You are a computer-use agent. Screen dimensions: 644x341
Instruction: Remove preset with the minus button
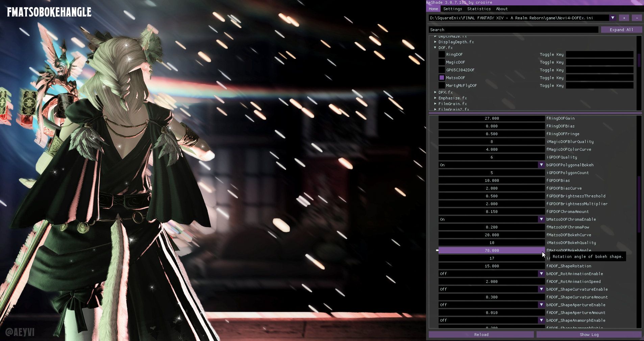tap(637, 18)
